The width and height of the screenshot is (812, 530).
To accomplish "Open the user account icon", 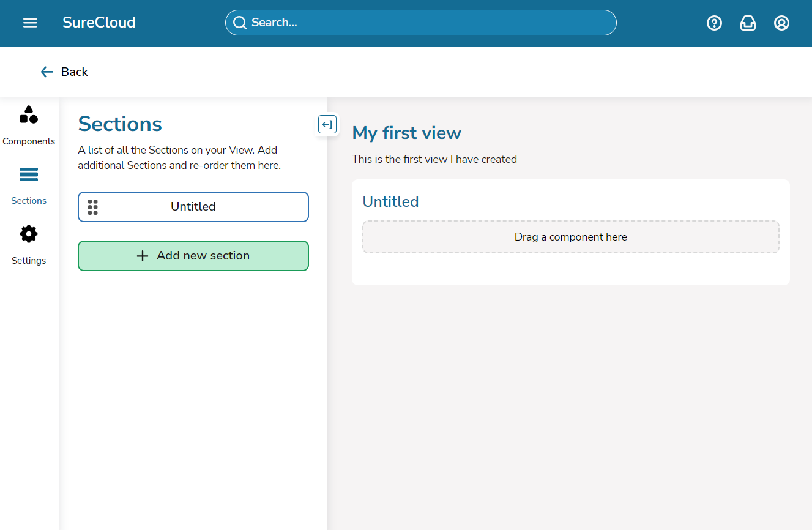I will coord(781,23).
